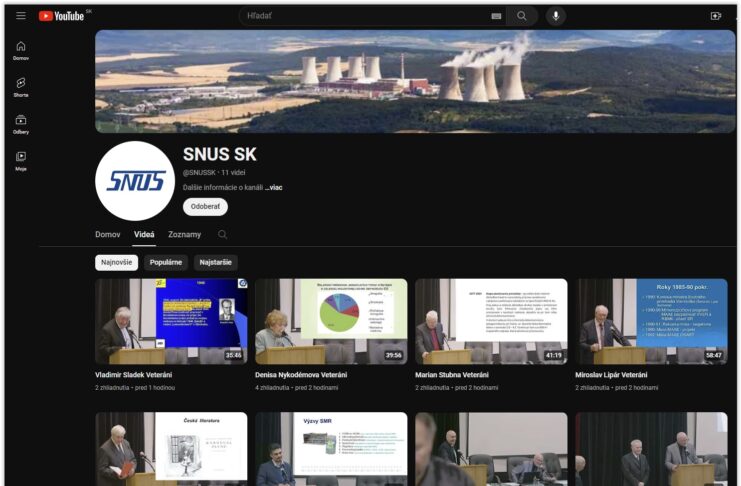The height and width of the screenshot is (486, 741).
Task: Click the @SNUSSK channel handle
Action: 199,173
